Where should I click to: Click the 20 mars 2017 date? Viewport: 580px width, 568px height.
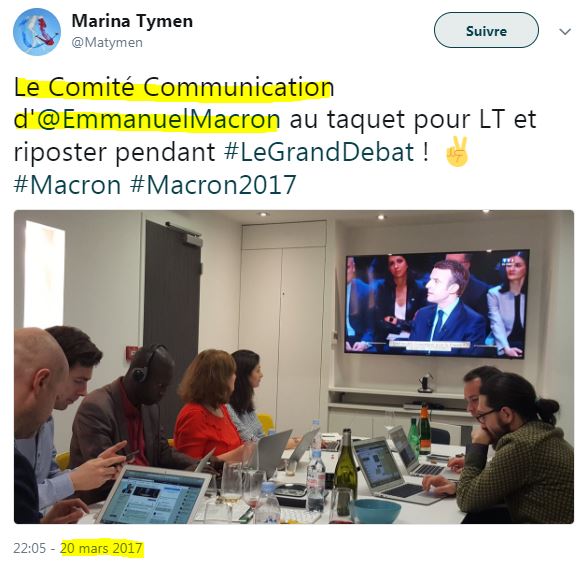click(x=102, y=548)
